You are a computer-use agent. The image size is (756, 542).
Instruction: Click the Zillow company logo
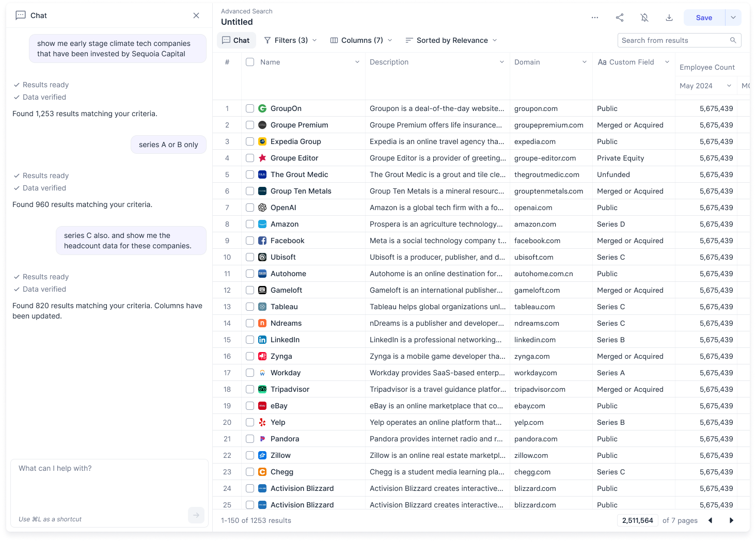pos(262,455)
